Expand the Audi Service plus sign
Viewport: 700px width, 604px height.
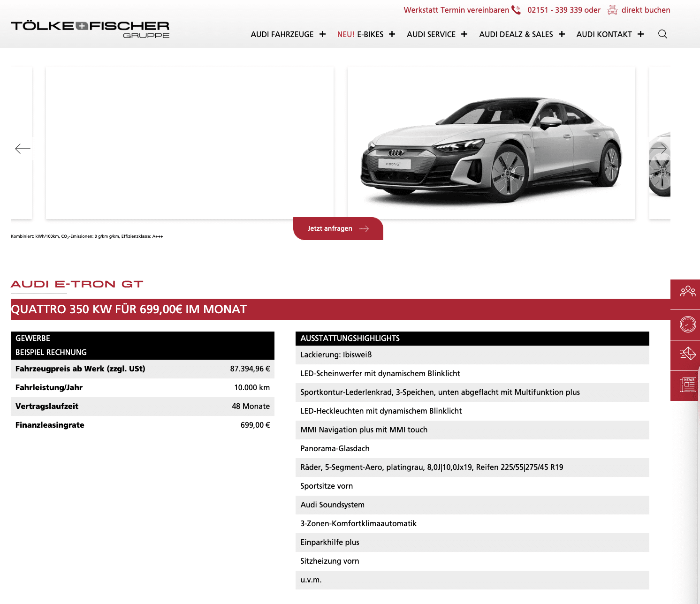click(x=464, y=34)
